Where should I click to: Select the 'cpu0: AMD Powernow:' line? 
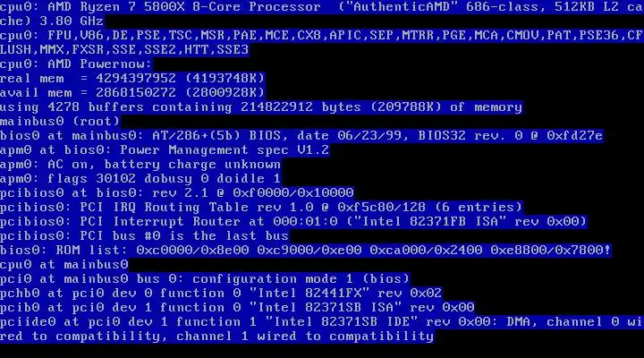tap(76, 64)
